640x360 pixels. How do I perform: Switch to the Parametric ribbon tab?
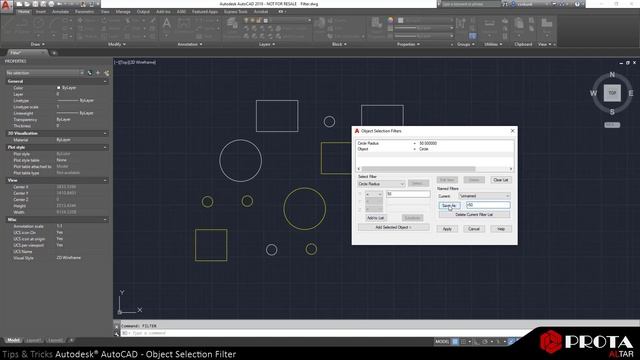click(84, 12)
